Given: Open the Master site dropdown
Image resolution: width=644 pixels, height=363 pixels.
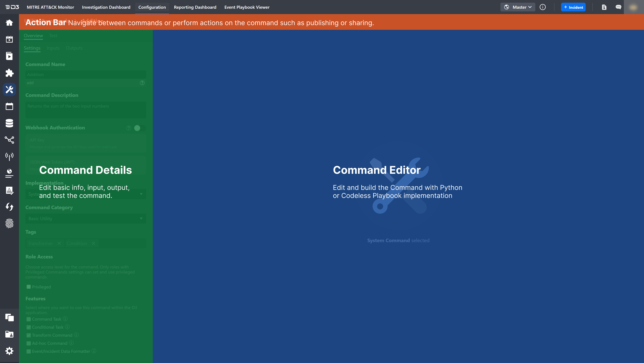Looking at the screenshot, I should [518, 7].
